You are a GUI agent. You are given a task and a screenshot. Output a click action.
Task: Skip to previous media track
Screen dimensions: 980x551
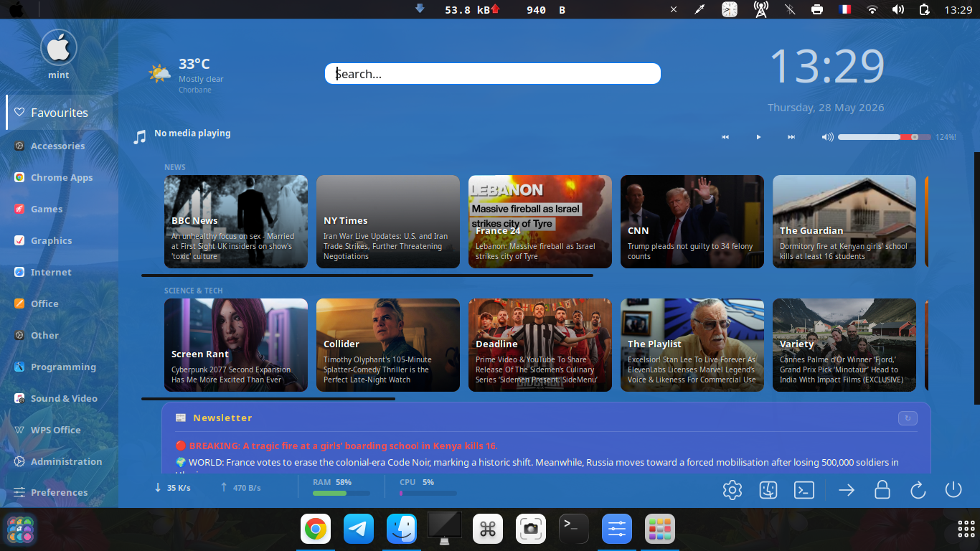[725, 137]
